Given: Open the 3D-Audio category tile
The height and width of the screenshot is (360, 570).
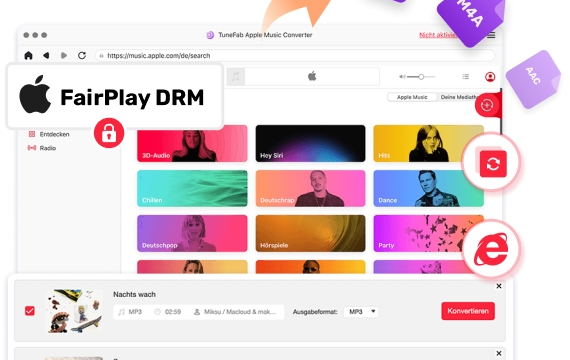Looking at the screenshot, I should 192,143.
